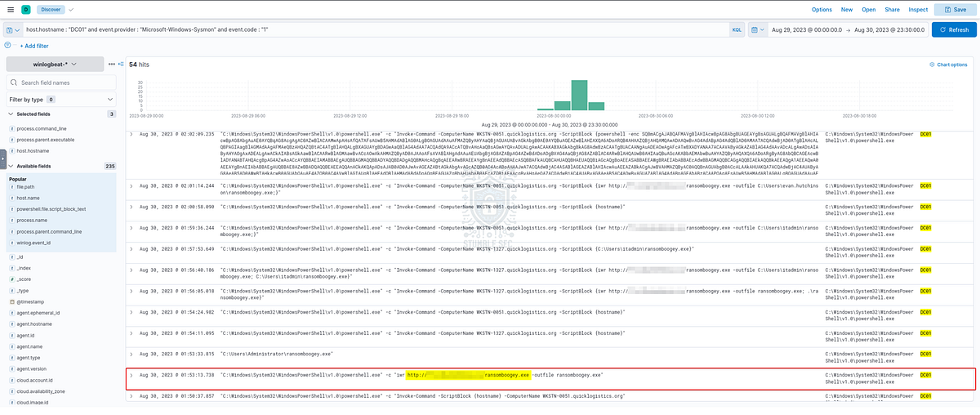Expand the 01:57:53.649 document row

tap(132, 248)
